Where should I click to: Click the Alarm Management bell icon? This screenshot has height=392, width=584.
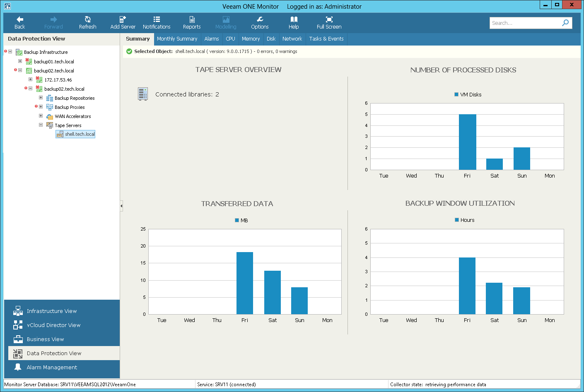pos(18,367)
